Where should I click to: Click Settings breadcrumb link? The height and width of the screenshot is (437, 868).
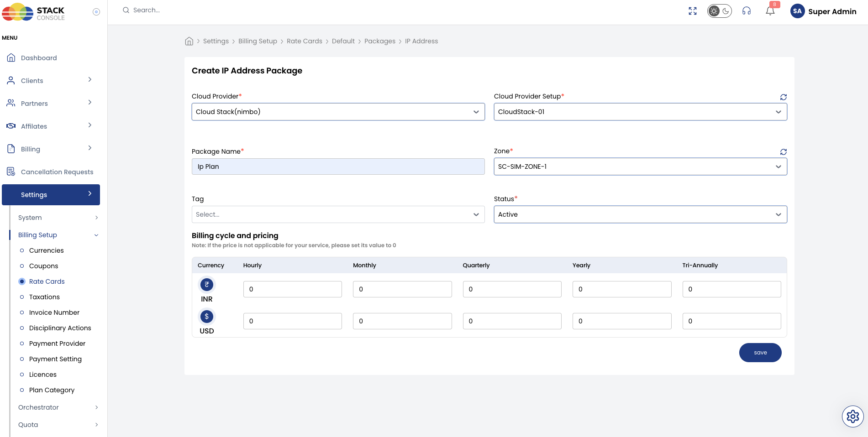(216, 41)
